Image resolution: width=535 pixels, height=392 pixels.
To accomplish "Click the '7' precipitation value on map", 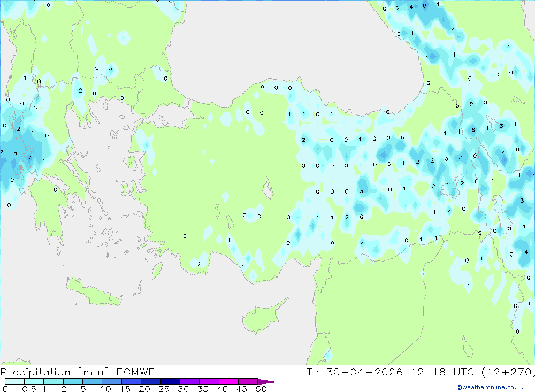I will (x=29, y=158).
